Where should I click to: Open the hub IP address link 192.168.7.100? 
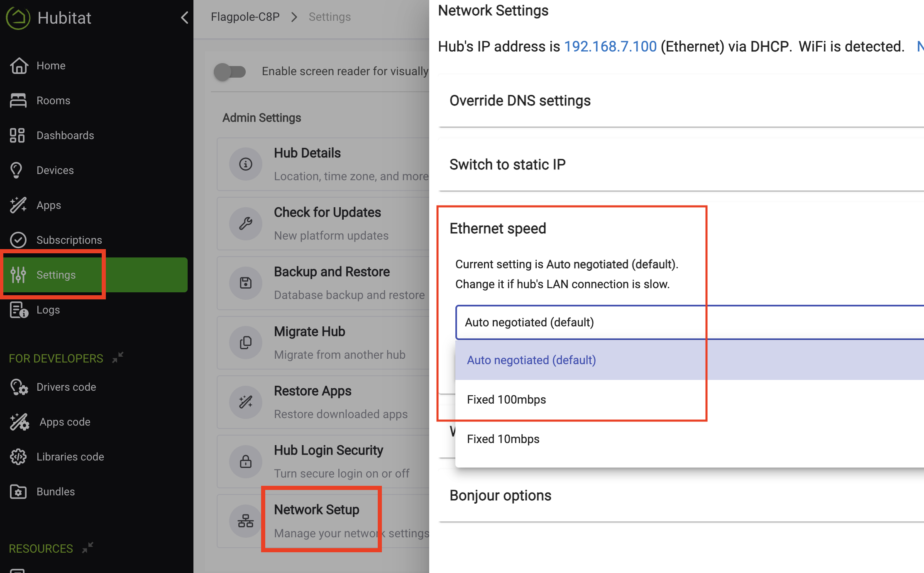pos(610,47)
